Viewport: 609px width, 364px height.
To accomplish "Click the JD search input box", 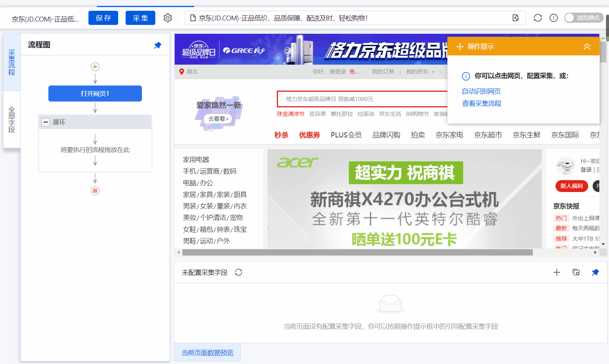I will [x=362, y=99].
